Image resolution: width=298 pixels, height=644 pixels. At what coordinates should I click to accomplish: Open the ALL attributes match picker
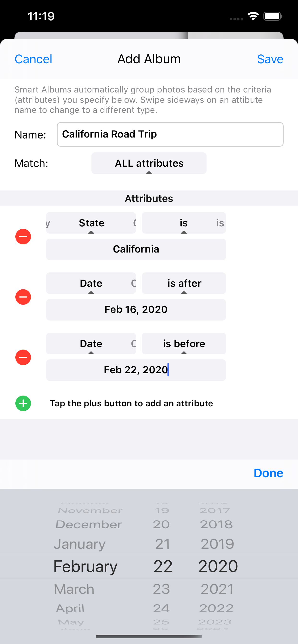(x=149, y=163)
